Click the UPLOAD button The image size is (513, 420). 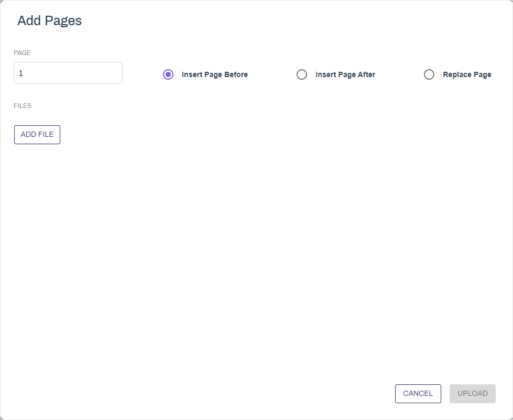[473, 393]
